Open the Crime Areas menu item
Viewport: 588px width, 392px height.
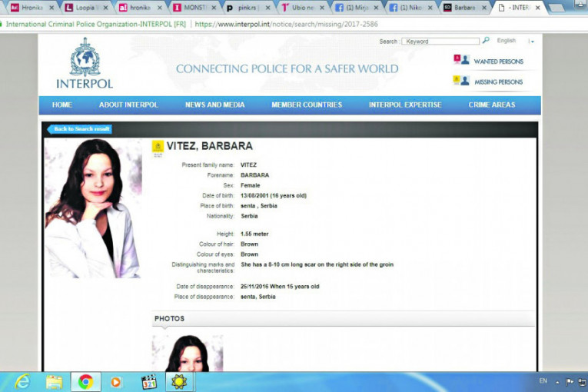click(492, 105)
